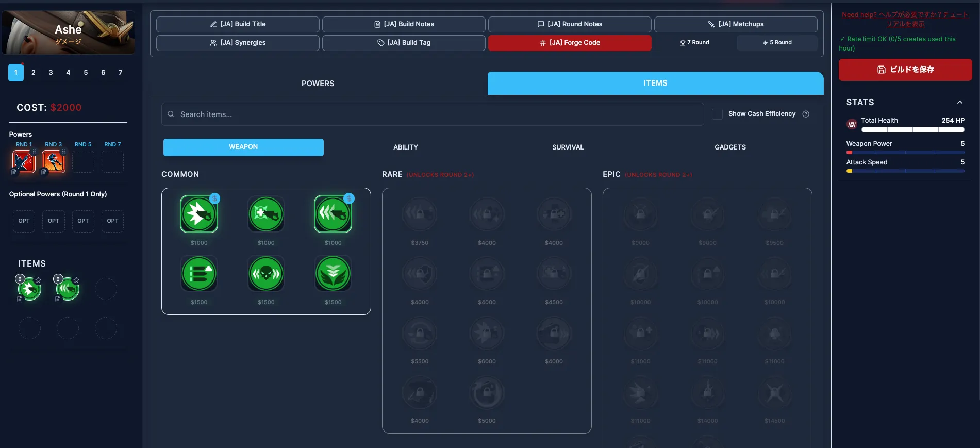Open the Need help tutorial link
Screen dimensions: 980x448
905,19
